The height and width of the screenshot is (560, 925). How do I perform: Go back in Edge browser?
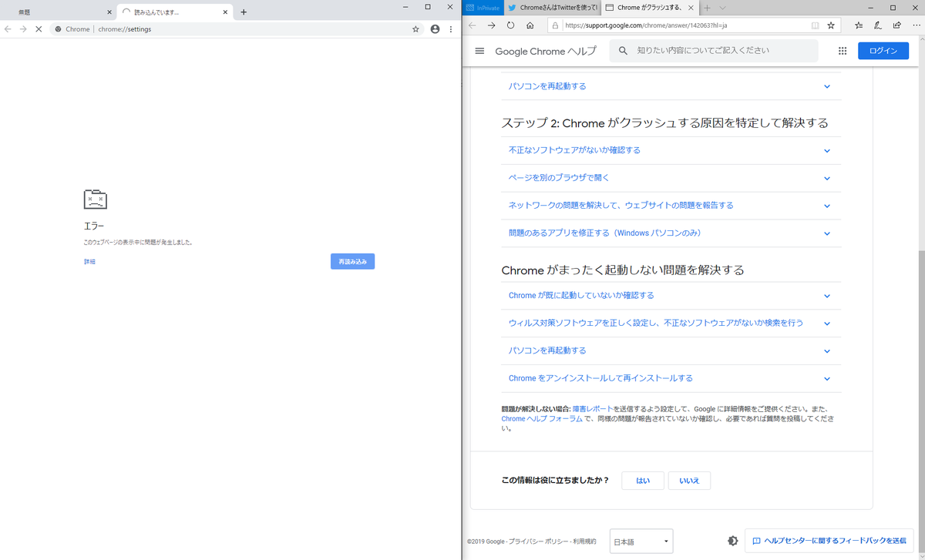coord(473,25)
